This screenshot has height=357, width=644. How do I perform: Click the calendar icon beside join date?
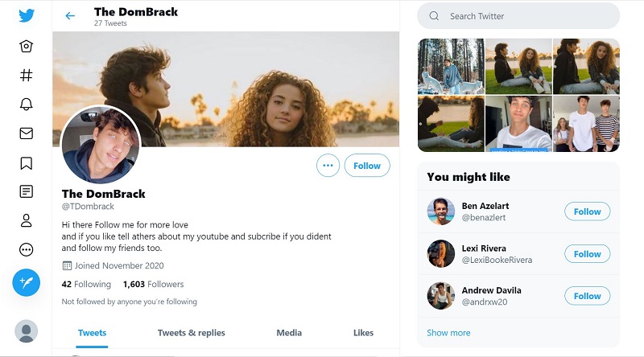(67, 266)
